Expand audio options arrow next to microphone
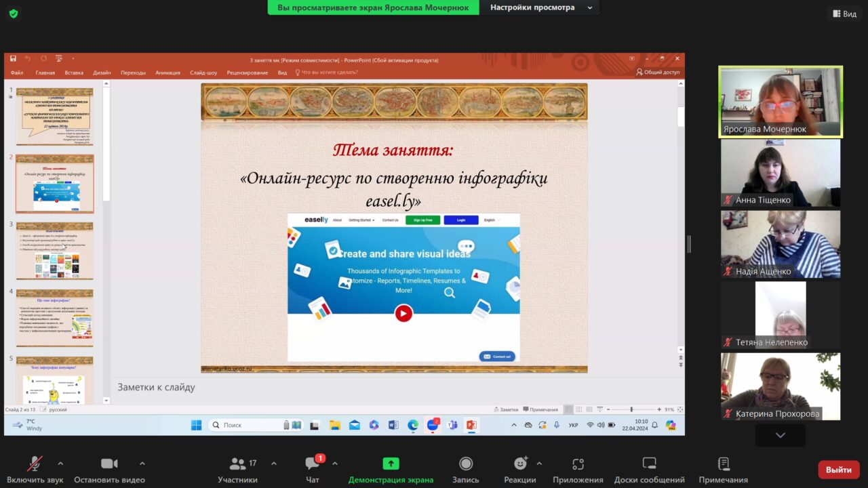This screenshot has width=868, height=488. tap(60, 464)
